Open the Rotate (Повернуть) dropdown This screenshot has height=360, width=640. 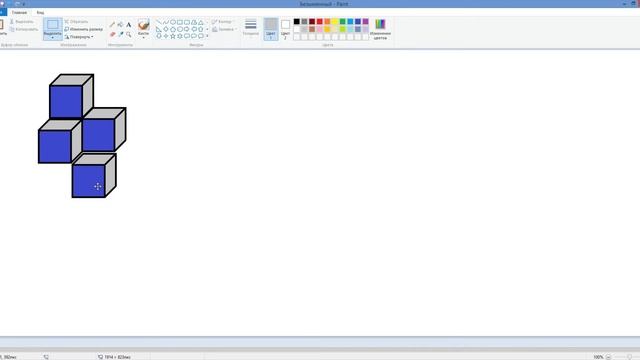(79, 37)
